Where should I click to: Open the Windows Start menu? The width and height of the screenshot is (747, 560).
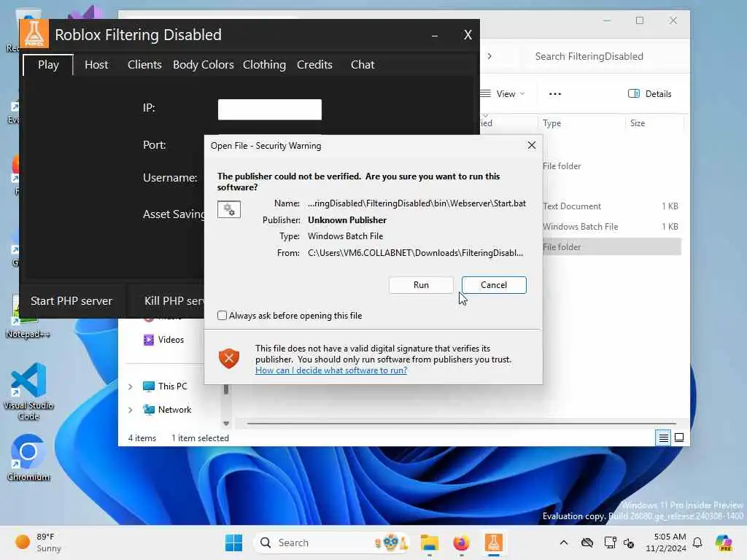pos(234,542)
